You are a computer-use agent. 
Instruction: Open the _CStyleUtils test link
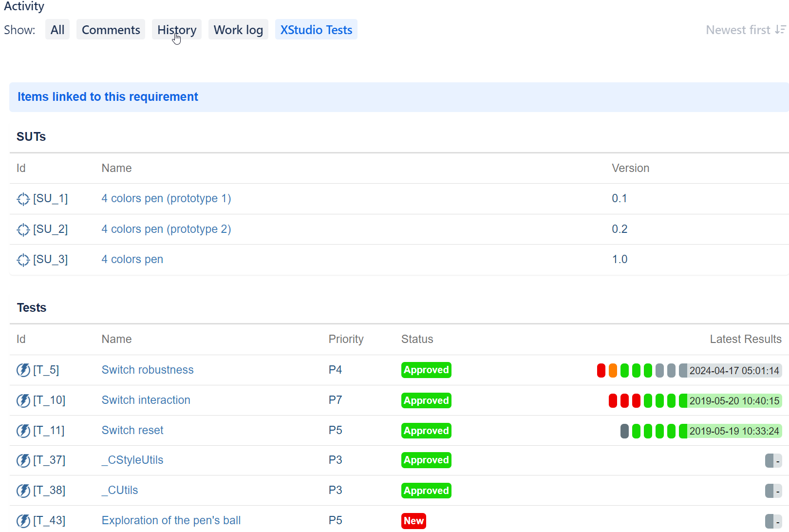click(x=132, y=460)
